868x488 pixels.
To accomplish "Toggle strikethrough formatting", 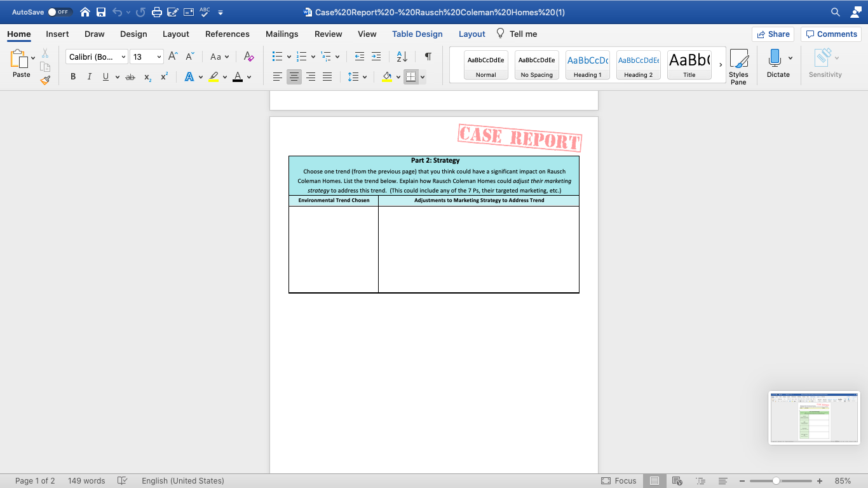I will [130, 77].
